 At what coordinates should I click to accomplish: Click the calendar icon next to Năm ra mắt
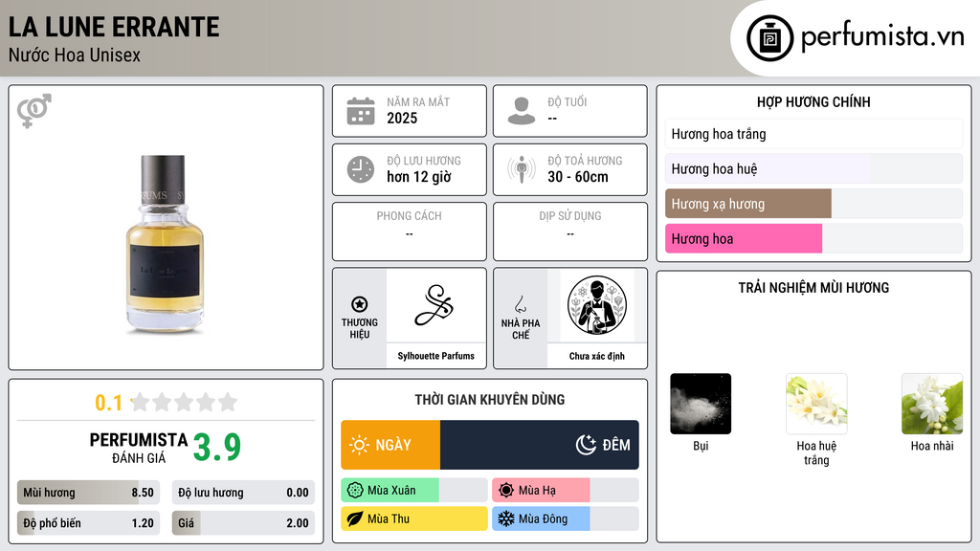click(x=361, y=111)
